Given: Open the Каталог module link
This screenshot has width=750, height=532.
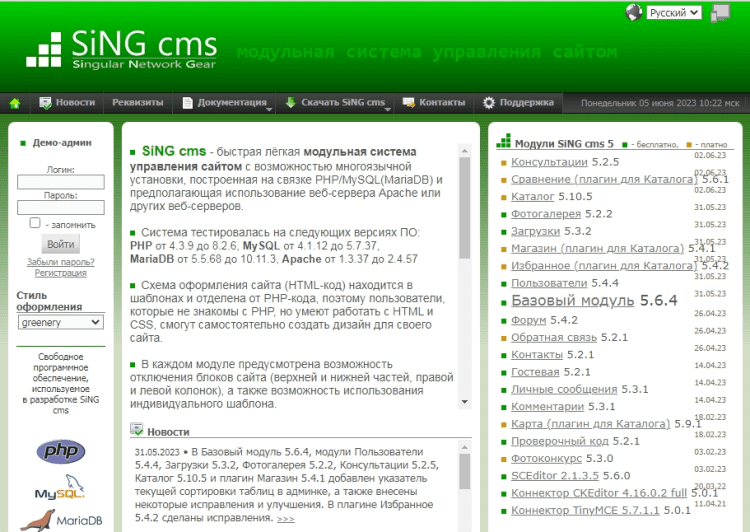Looking at the screenshot, I should point(532,197).
